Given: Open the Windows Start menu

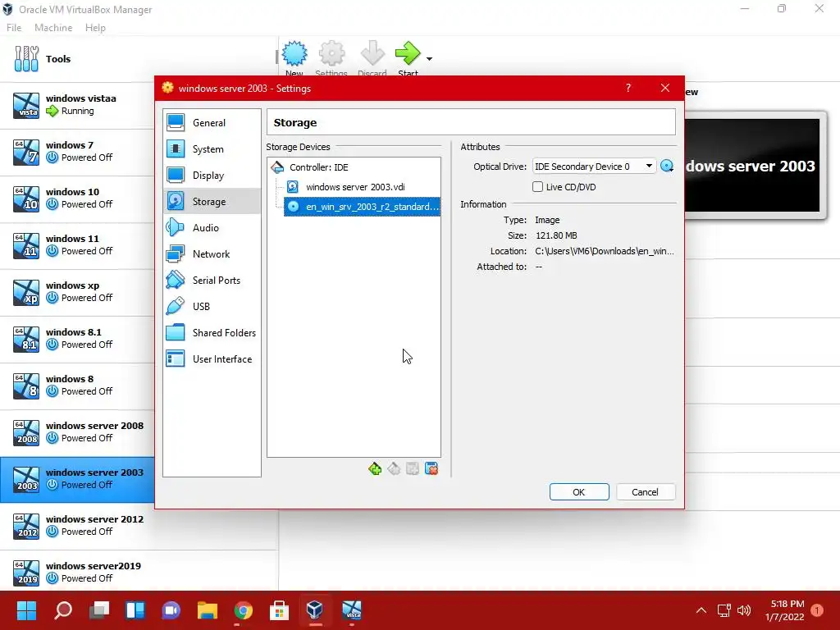Looking at the screenshot, I should click(x=26, y=610).
